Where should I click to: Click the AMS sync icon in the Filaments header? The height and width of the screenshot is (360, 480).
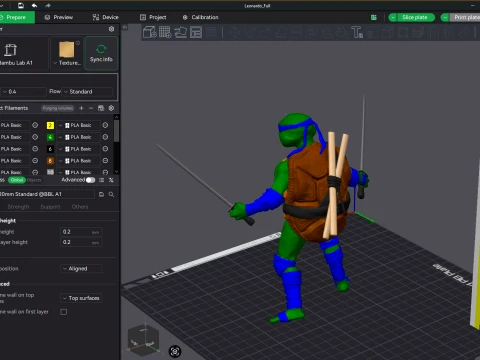point(101,108)
